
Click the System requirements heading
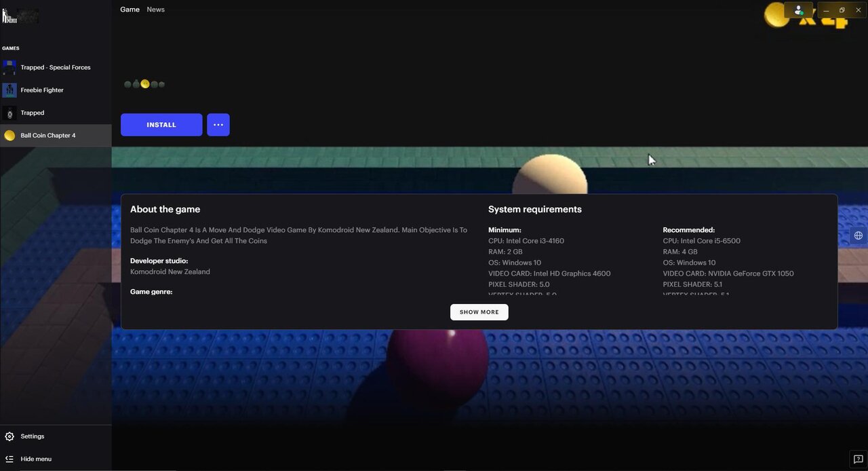pos(535,210)
